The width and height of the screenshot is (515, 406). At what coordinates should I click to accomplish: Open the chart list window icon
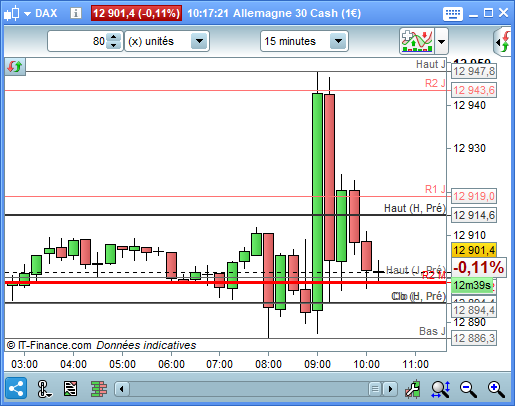tap(70, 389)
